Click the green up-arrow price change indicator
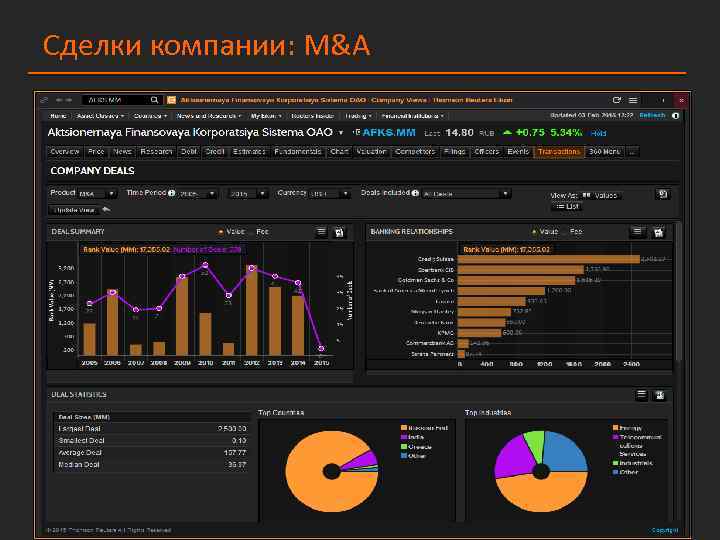 pos(507,133)
